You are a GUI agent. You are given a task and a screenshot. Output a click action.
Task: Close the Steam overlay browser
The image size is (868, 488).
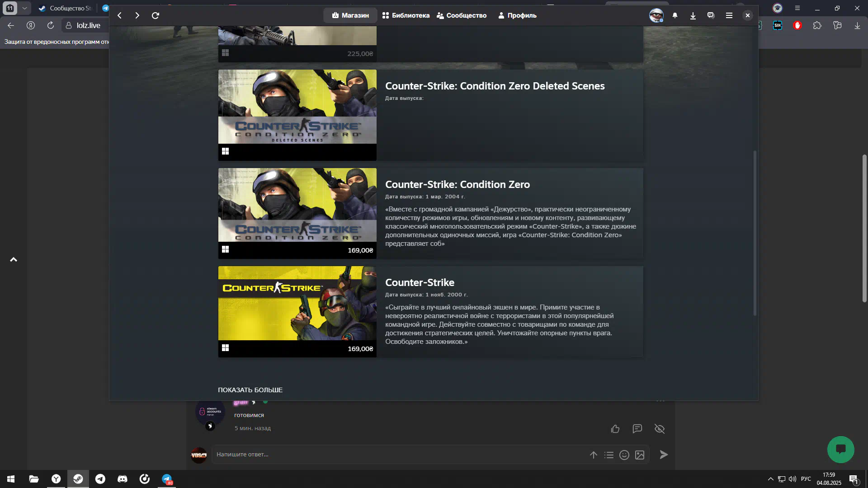(748, 15)
